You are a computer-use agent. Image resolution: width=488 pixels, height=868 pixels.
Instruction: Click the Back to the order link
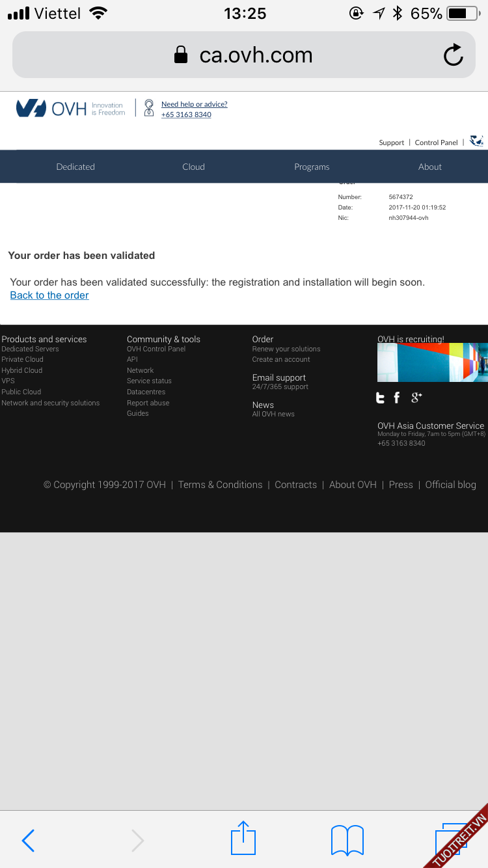click(x=49, y=295)
